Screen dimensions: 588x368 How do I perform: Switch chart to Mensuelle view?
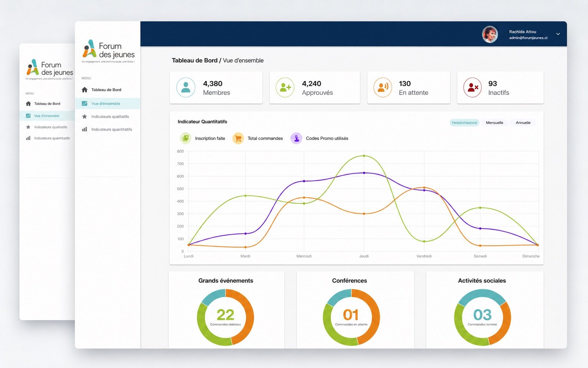tap(495, 123)
